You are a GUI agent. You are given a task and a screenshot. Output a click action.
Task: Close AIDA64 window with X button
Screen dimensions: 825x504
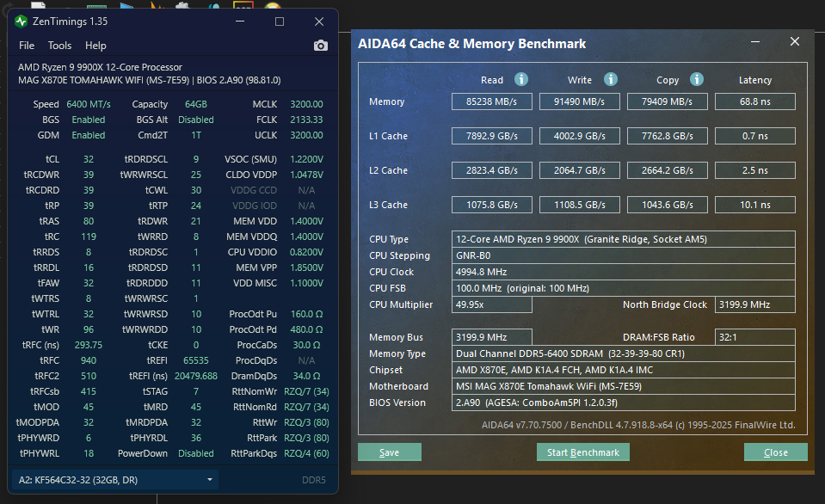pyautogui.click(x=795, y=41)
